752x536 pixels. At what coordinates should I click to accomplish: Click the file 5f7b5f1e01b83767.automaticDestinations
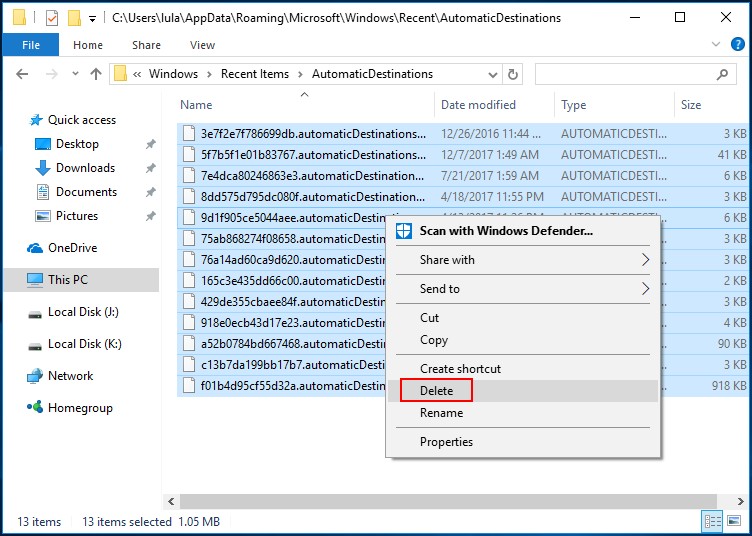(x=313, y=155)
